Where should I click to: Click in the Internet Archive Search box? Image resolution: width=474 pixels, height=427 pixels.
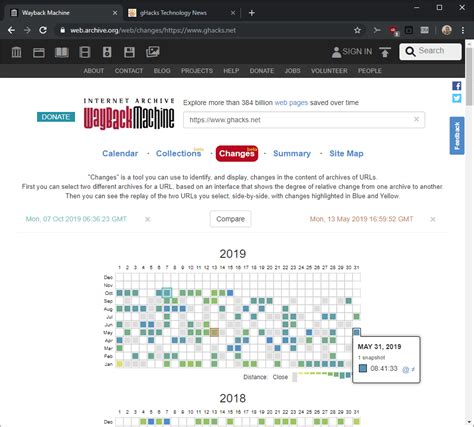[430, 51]
